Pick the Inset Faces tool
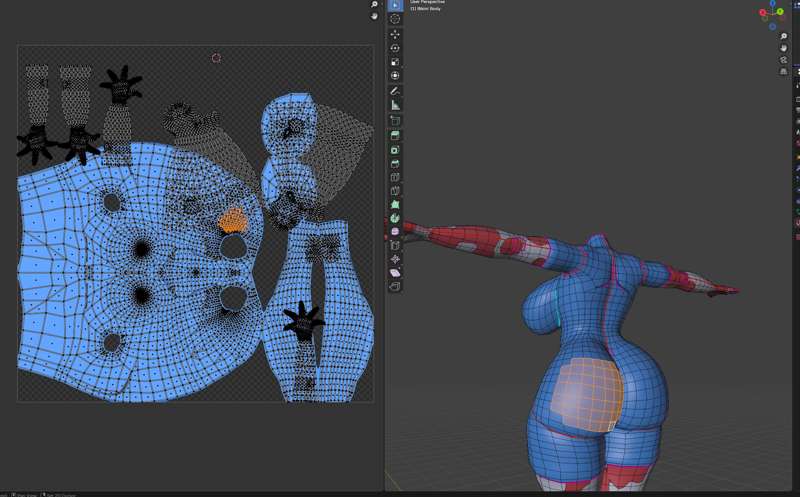This screenshot has height=497, width=800. [395, 150]
